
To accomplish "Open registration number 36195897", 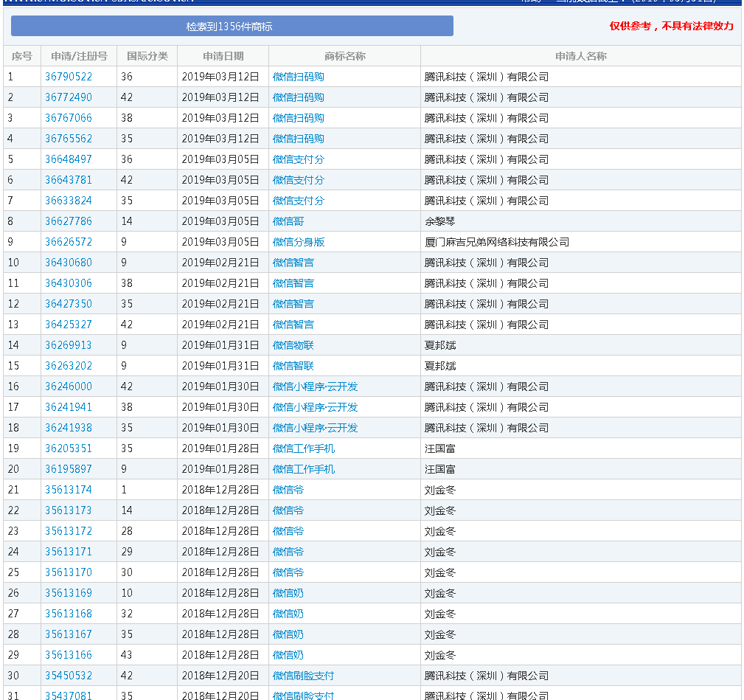I will [69, 469].
